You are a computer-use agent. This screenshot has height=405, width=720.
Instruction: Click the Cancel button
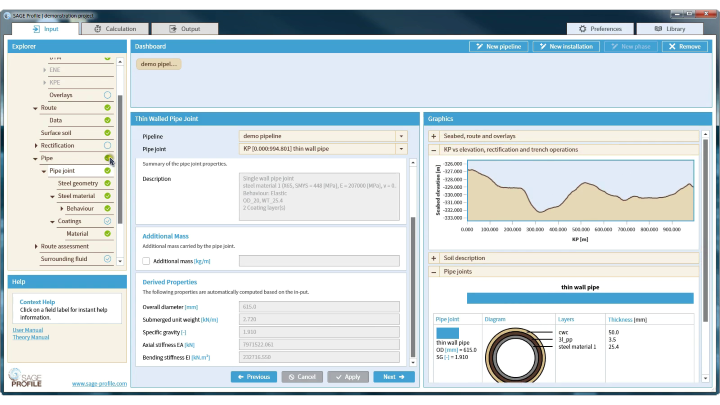tap(302, 377)
